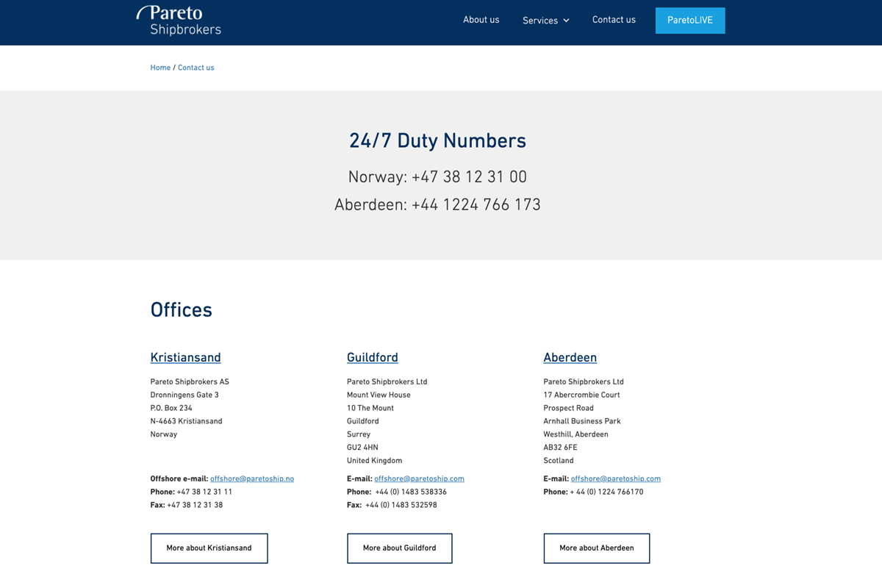Click Guildford phone +44 (0) 1483 538336
The image size is (882, 588).
[x=411, y=492]
